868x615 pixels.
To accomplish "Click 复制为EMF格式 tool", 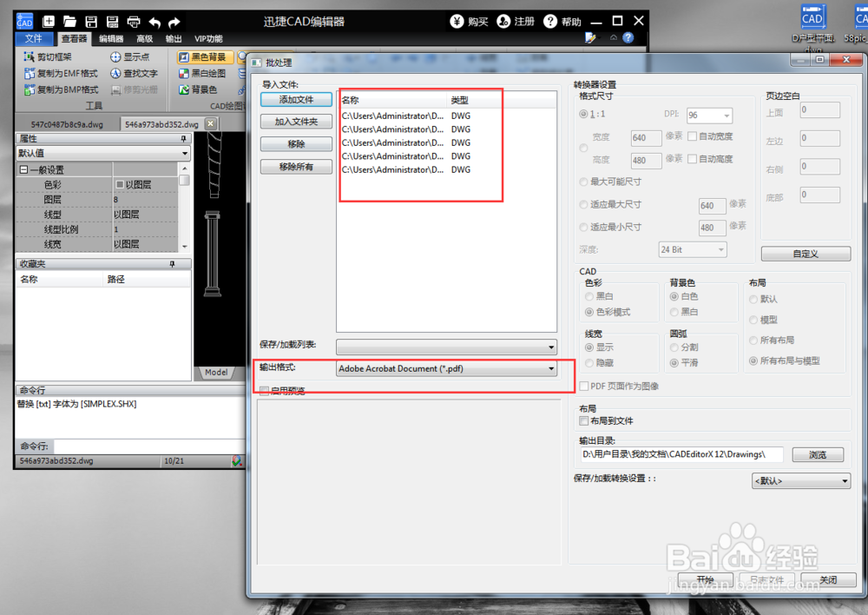I will [x=61, y=73].
